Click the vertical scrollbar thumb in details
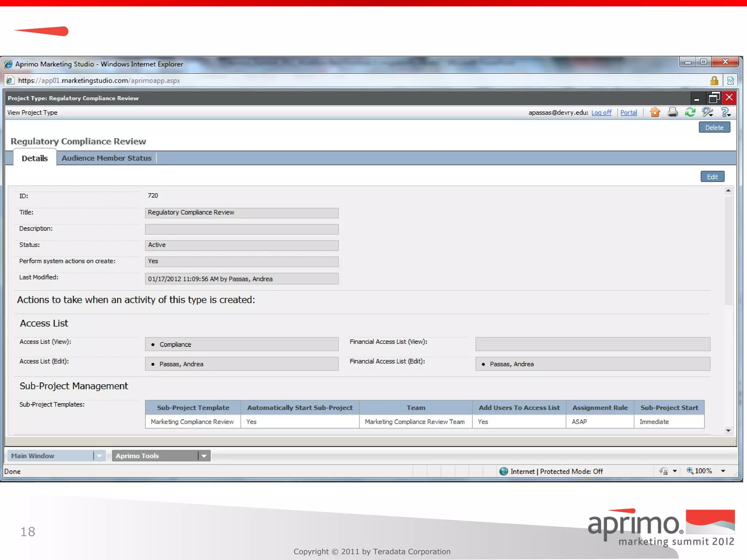Screen dimensions: 747x560 728,251
